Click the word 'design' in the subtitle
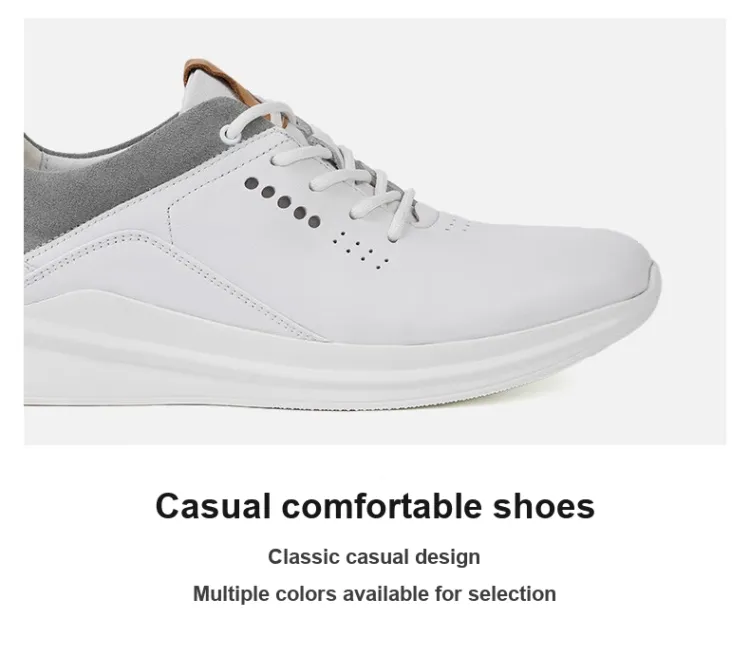This screenshot has height=656, width=750. coord(448,557)
